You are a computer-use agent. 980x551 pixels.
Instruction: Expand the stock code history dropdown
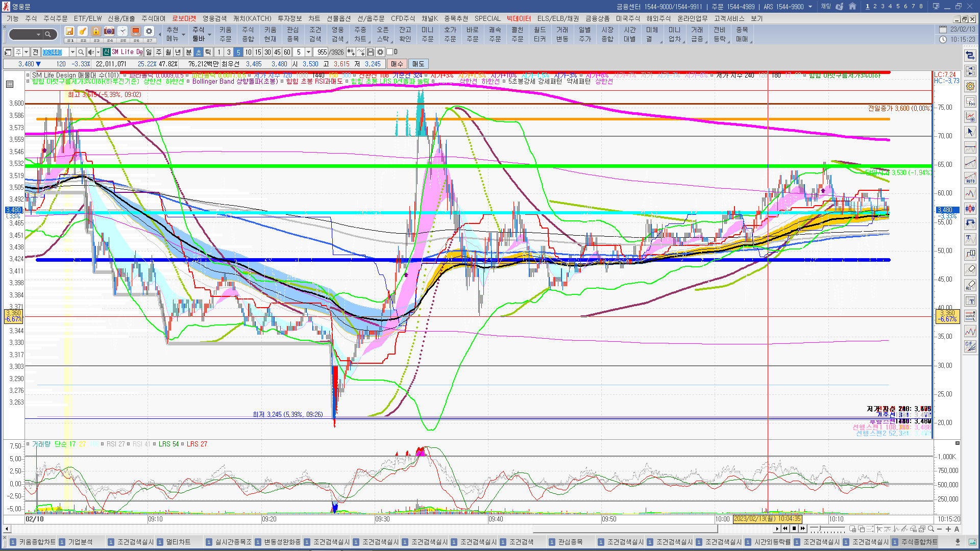72,52
